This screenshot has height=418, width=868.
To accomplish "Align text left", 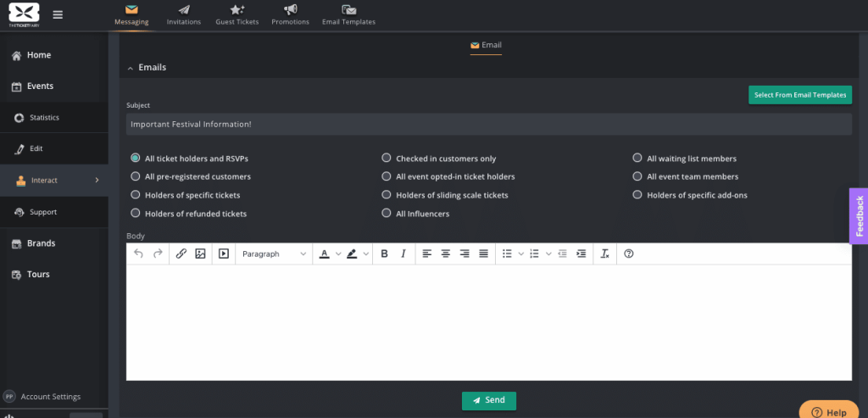I will tap(427, 254).
